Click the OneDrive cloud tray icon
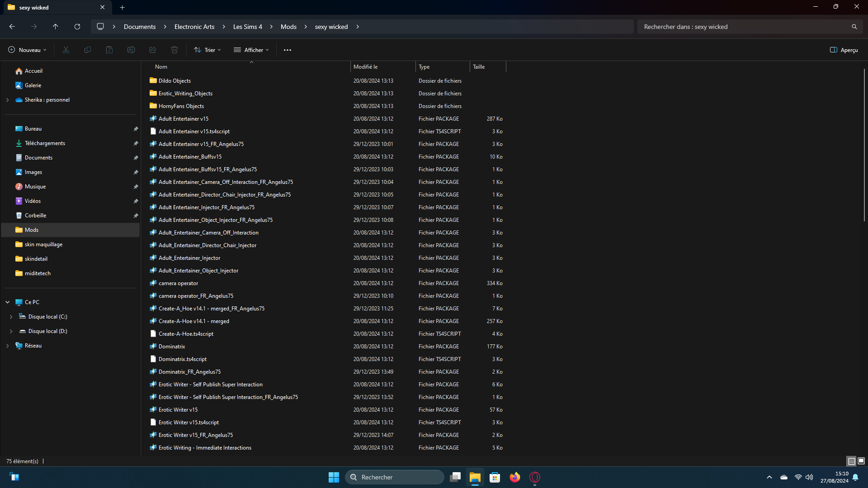This screenshot has width=868, height=488. point(784,477)
